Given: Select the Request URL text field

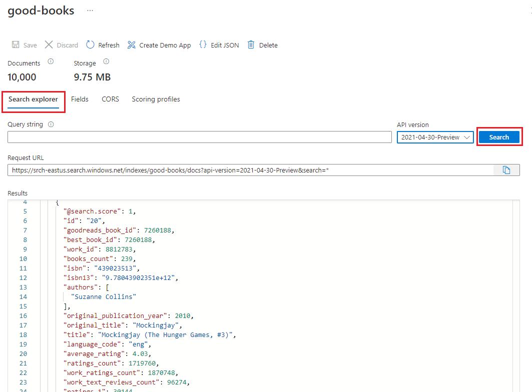Looking at the screenshot, I should [x=250, y=169].
